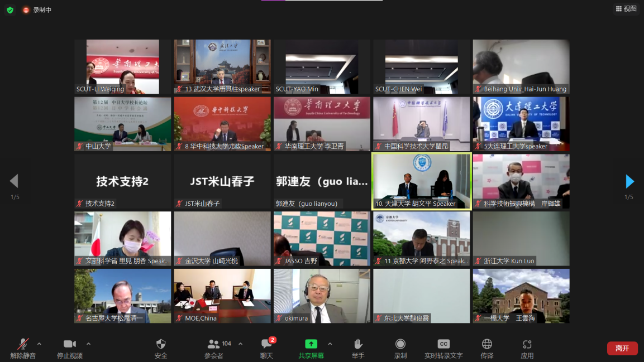
Task: Click the encryption green shield icon
Action: coord(10,10)
